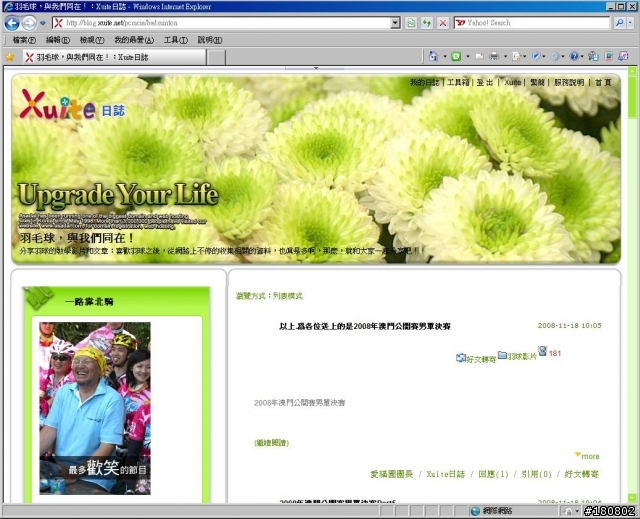Click the Compatibility View icon
640x519 pixels.
411,23
